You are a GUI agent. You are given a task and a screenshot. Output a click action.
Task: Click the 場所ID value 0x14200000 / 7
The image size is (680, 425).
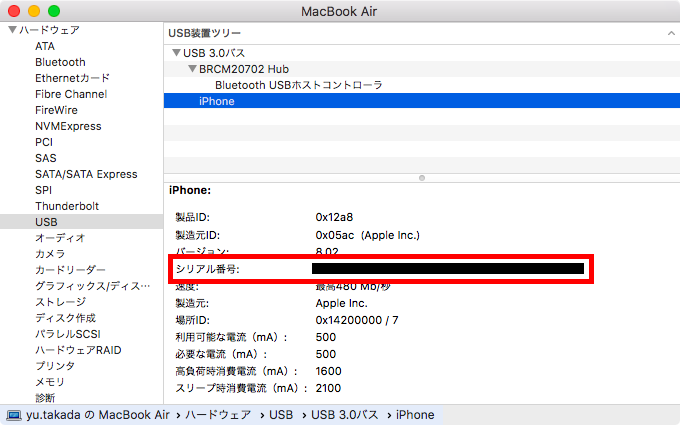click(357, 320)
